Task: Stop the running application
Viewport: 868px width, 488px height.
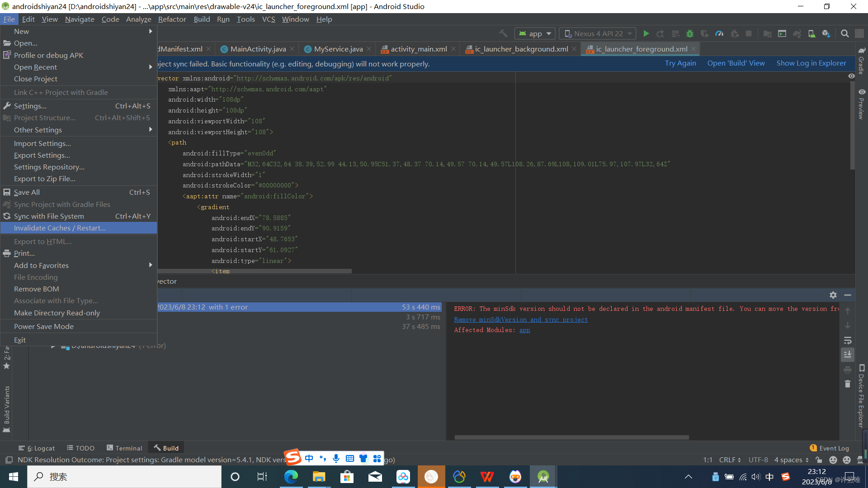Action: click(x=749, y=33)
